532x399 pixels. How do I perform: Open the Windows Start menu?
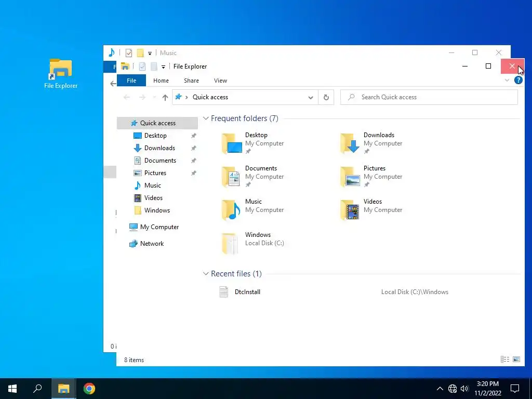(12, 389)
